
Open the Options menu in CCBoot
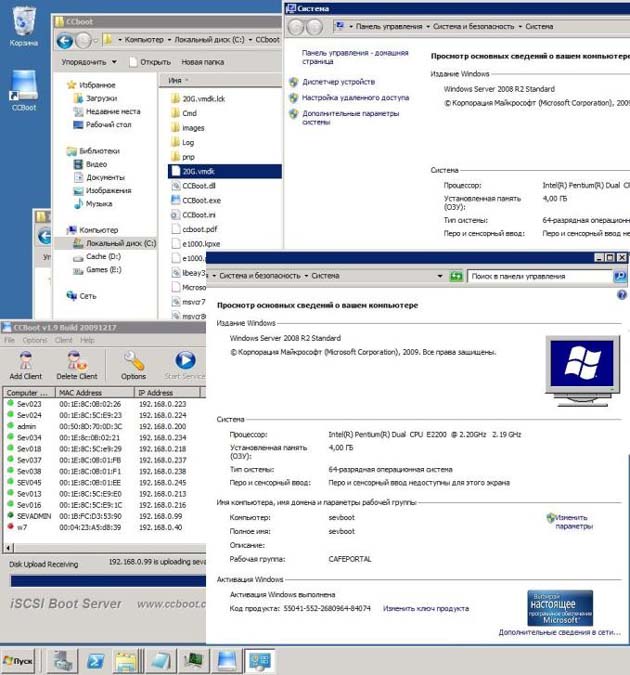[x=34, y=340]
